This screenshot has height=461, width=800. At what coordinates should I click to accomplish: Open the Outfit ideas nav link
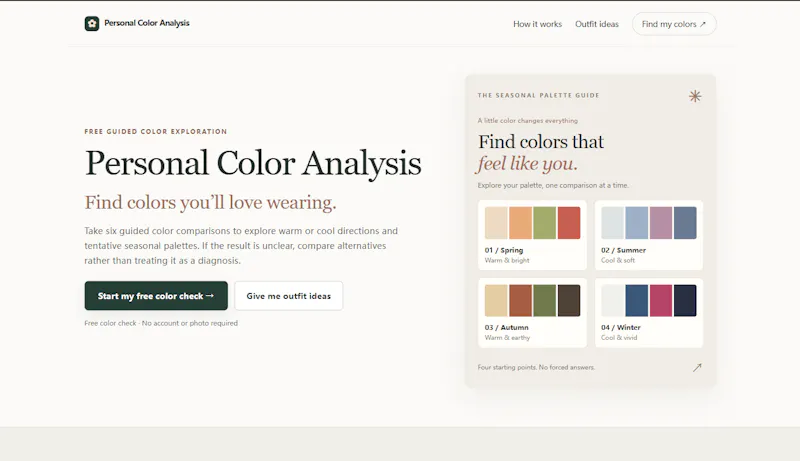coord(596,24)
